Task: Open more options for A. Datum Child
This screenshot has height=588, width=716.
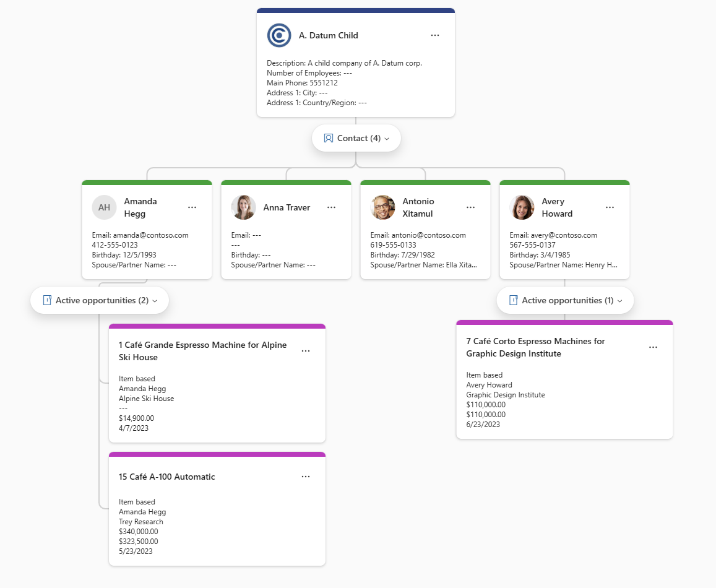Action: tap(435, 35)
